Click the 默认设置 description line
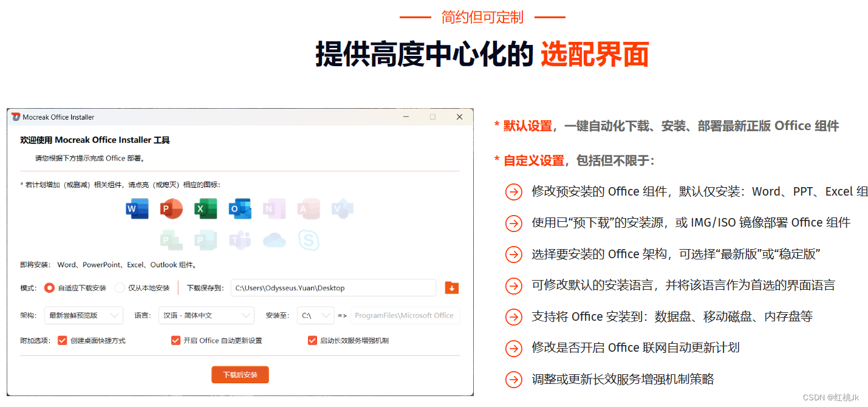Viewport: 868px width, 407px height. point(666,126)
